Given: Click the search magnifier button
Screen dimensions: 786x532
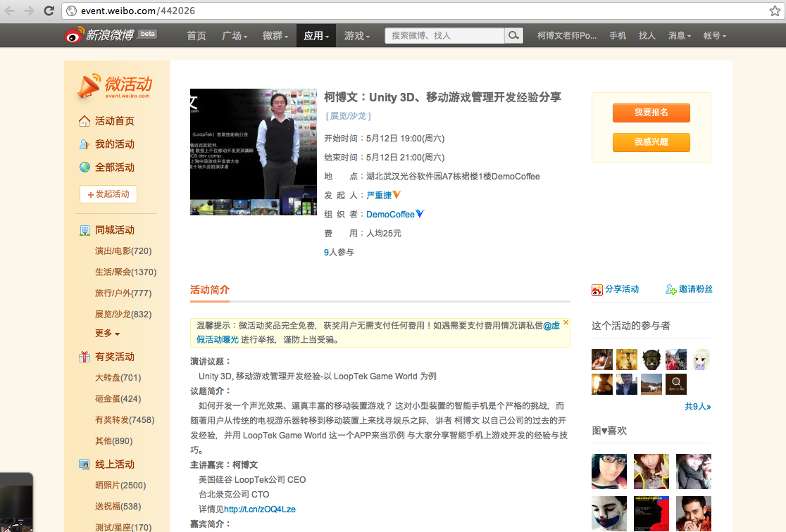Looking at the screenshot, I should [514, 36].
